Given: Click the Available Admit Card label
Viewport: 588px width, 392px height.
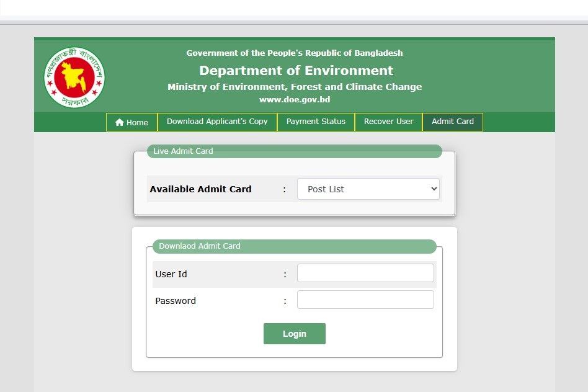Looking at the screenshot, I should [200, 189].
